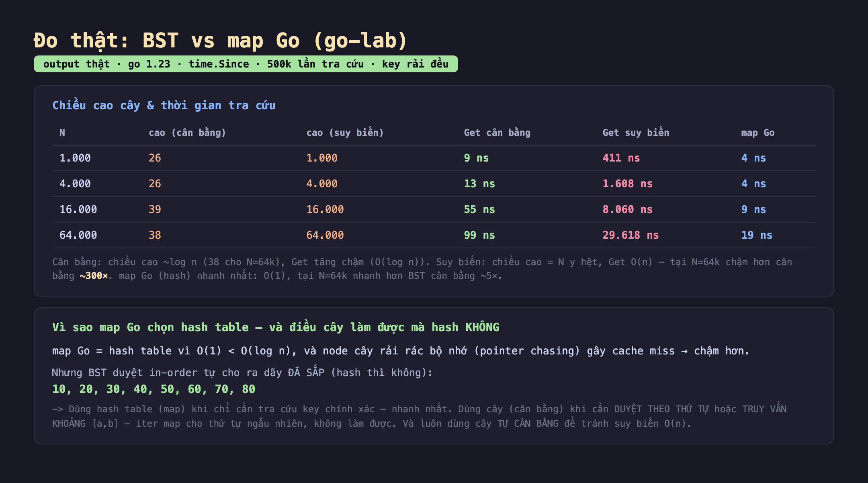The height and width of the screenshot is (483, 868).
Task: Click the 'cao (cân bằng)' column header
Action: pos(187,133)
